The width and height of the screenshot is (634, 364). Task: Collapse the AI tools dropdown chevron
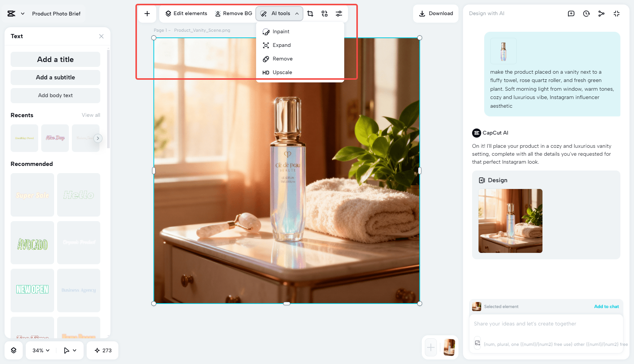click(297, 13)
